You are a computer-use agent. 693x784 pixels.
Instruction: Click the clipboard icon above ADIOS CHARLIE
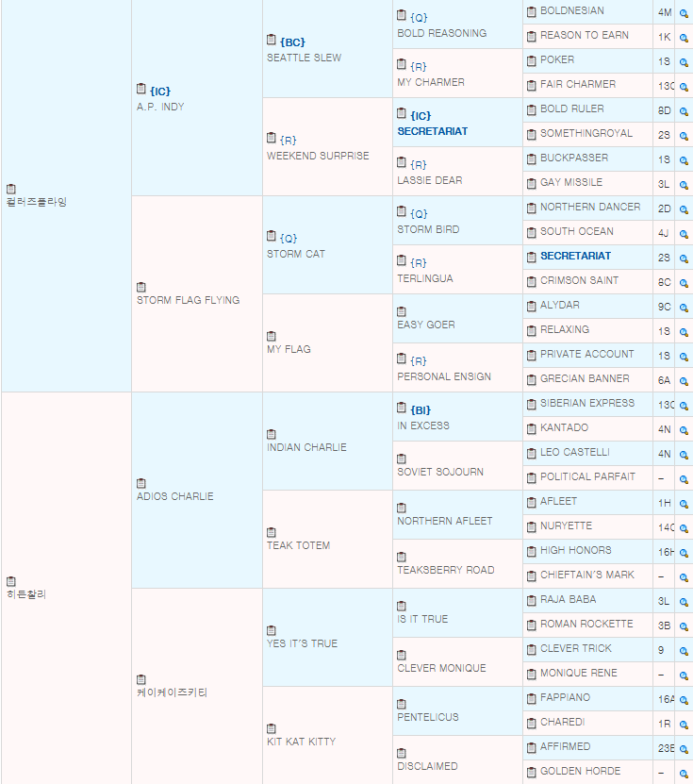pyautogui.click(x=141, y=483)
